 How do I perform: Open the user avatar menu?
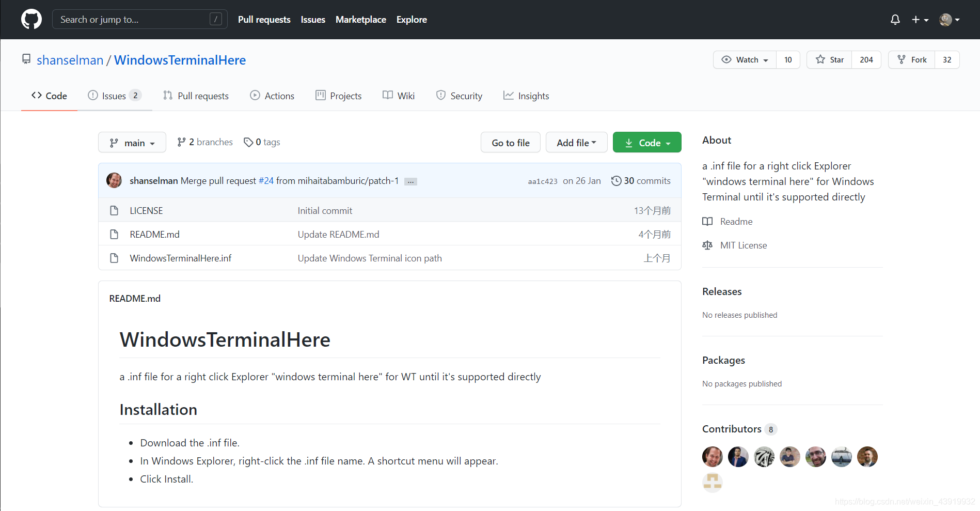(950, 20)
